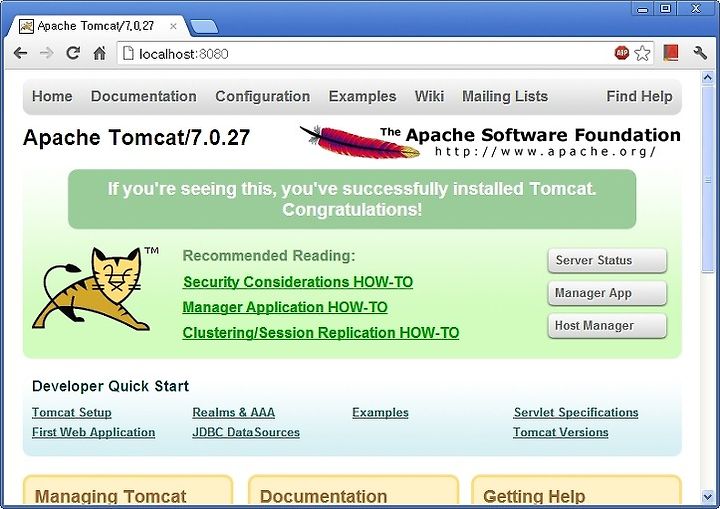
Task: Click the Getting Help heading
Action: click(x=534, y=496)
